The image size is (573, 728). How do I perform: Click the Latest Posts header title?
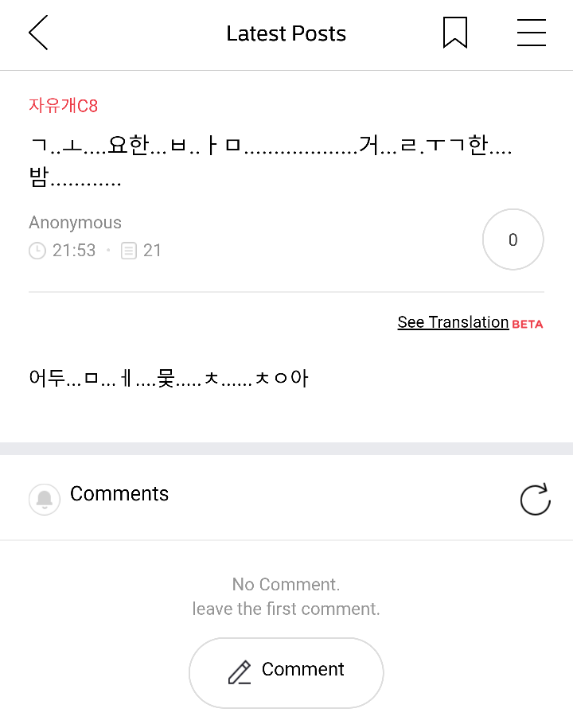286,33
